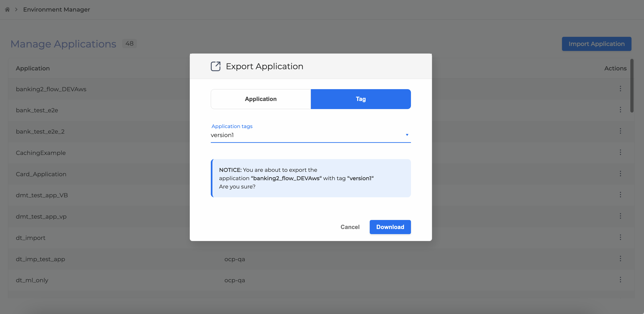The height and width of the screenshot is (314, 644).
Task: Open actions menu for dt_import row
Action: pyautogui.click(x=620, y=237)
